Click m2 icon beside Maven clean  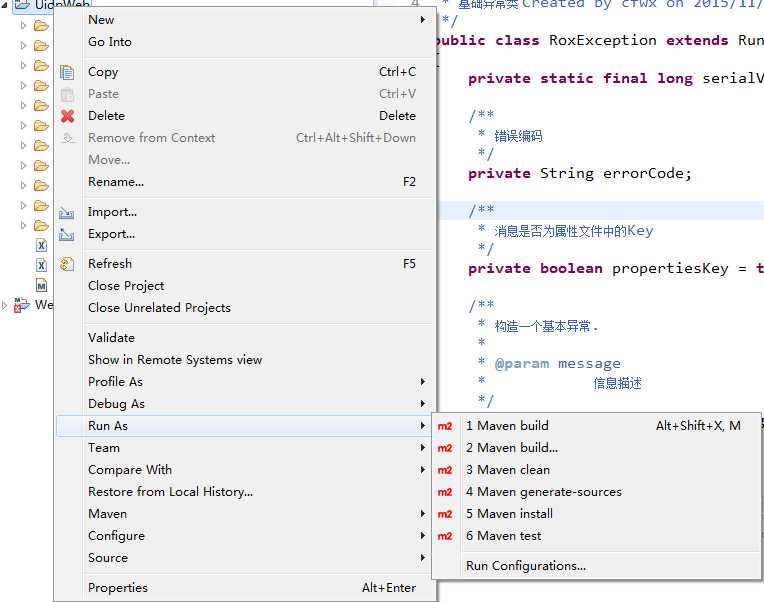(445, 470)
